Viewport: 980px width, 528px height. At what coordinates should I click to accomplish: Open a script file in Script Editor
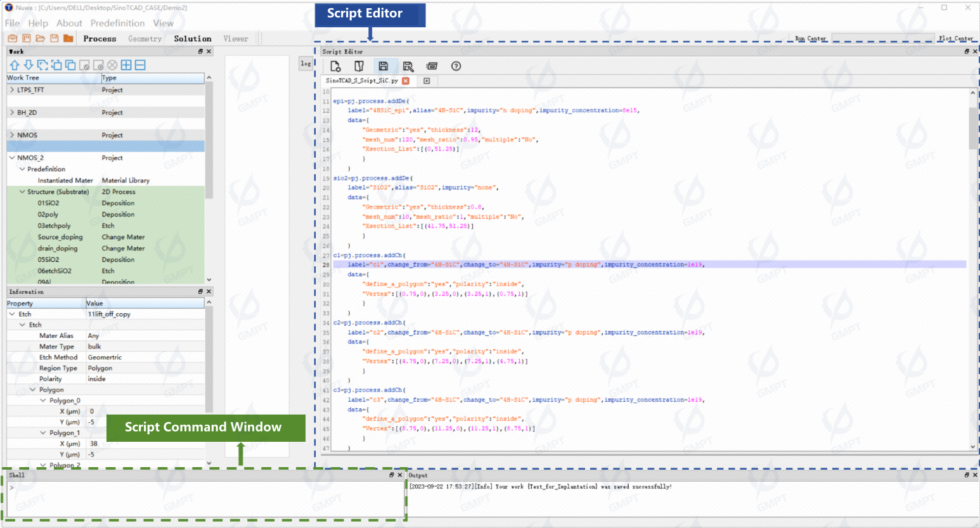pyautogui.click(x=359, y=66)
